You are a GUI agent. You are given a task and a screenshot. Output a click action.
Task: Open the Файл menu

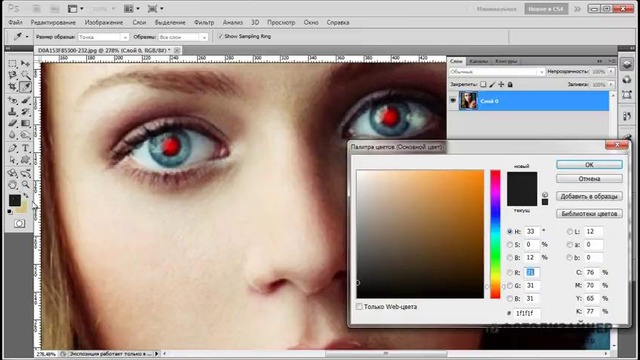(16, 22)
